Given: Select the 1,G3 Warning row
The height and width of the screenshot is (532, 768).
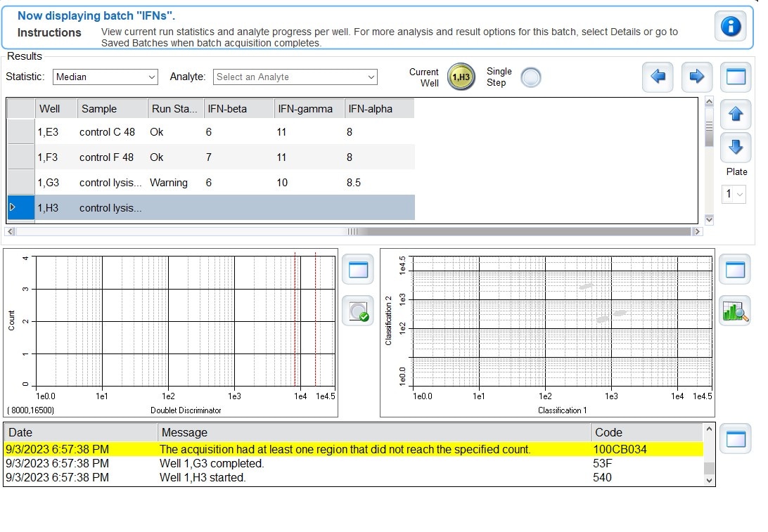Looking at the screenshot, I should pos(211,183).
